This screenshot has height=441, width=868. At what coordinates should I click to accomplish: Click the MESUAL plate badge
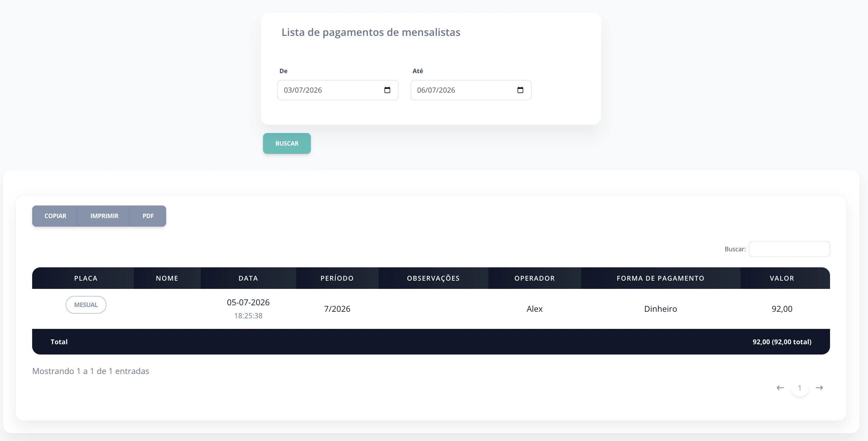(x=86, y=305)
